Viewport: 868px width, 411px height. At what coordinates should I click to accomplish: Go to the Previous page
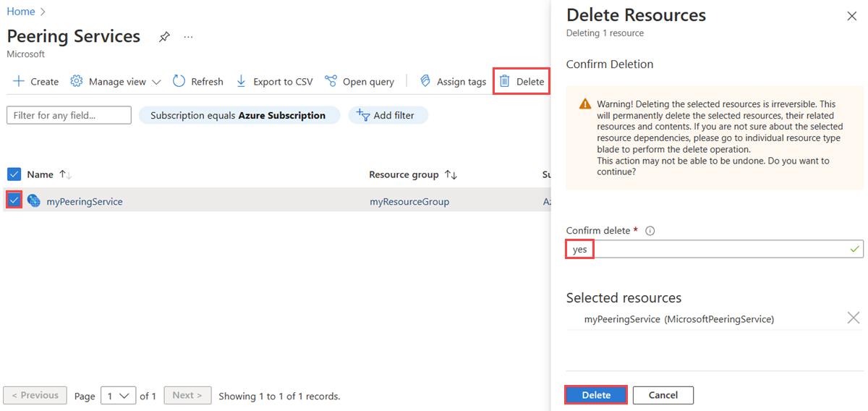click(x=35, y=395)
